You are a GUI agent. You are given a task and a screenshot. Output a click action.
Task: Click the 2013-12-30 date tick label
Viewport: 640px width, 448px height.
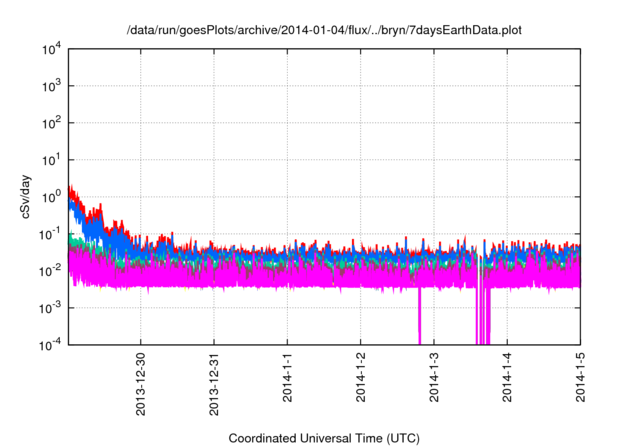tap(140, 384)
